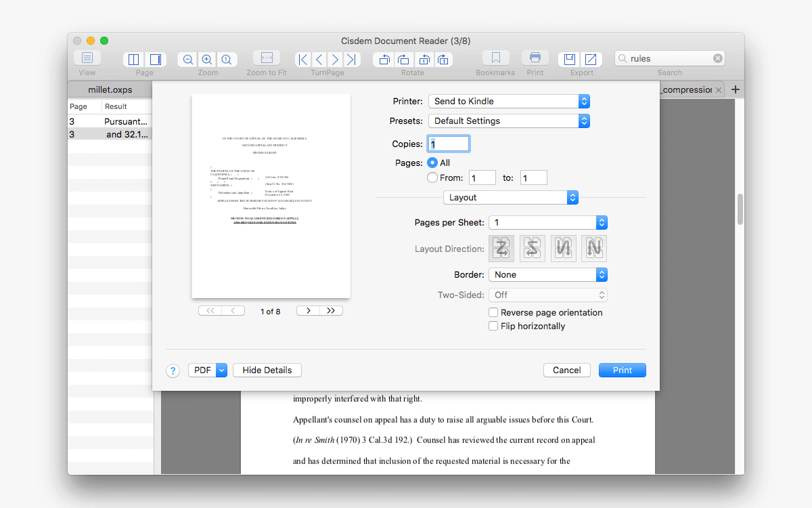Viewport: 812px width, 508px height.
Task: Go to previous page in TurnPage group
Action: coord(319,60)
